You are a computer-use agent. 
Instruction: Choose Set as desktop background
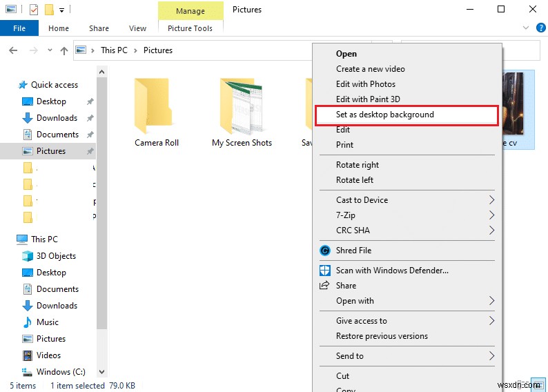pyautogui.click(x=384, y=115)
